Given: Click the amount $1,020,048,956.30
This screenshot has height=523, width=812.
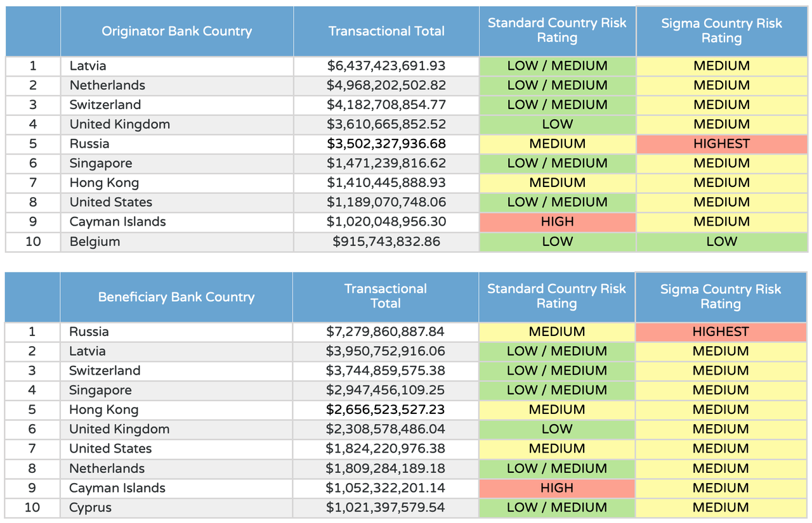Looking at the screenshot, I should 386,222.
